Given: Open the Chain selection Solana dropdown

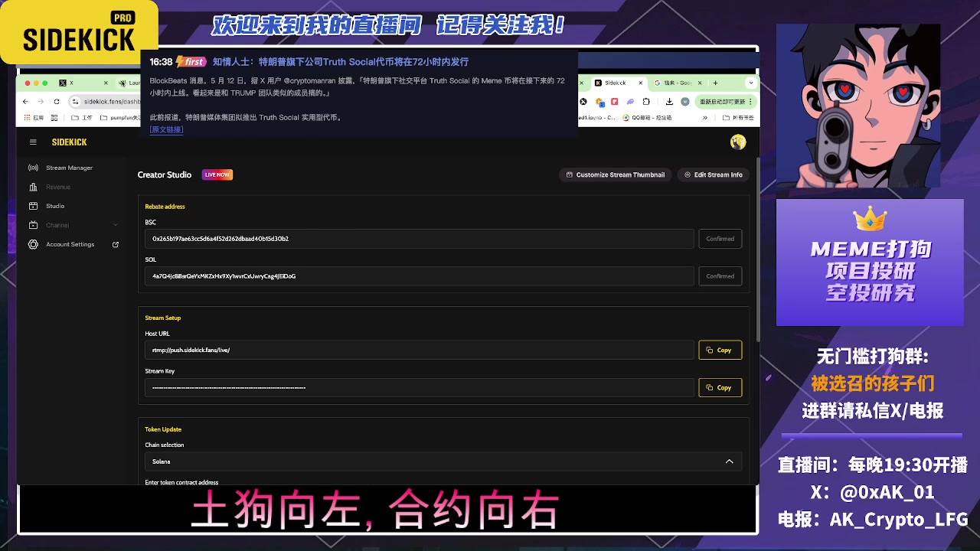Looking at the screenshot, I should (443, 461).
